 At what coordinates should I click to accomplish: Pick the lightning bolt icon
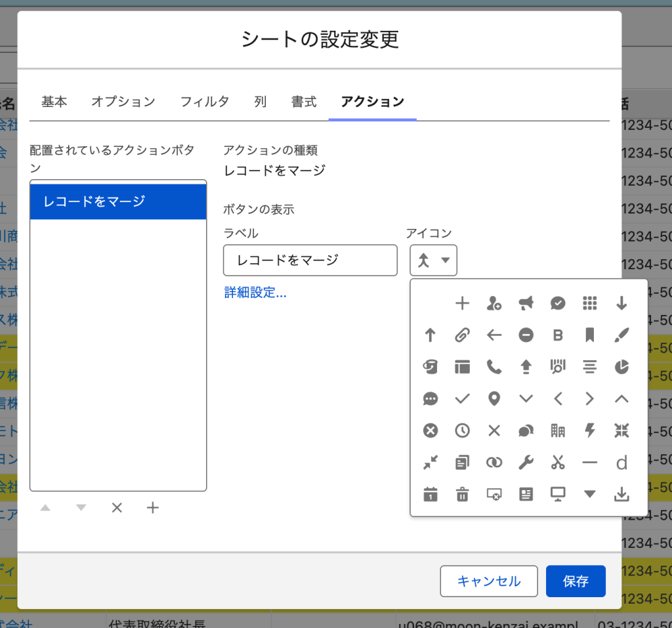589,430
